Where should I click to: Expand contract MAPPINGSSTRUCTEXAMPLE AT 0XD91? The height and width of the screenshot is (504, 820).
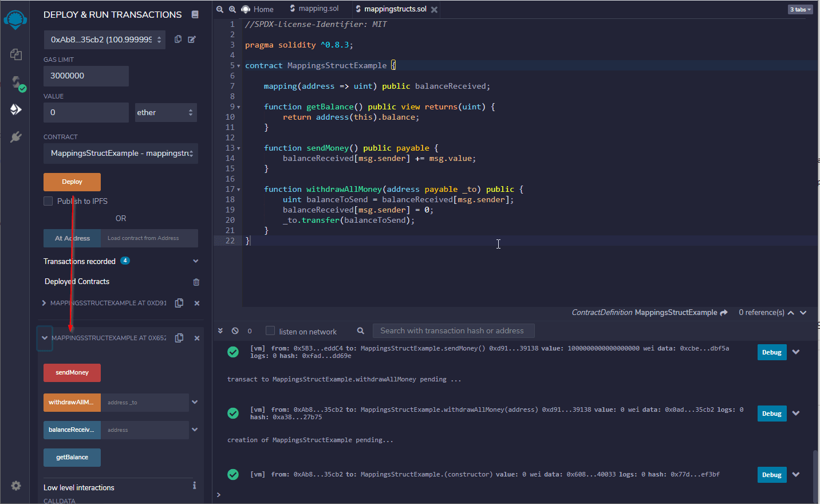(x=44, y=303)
